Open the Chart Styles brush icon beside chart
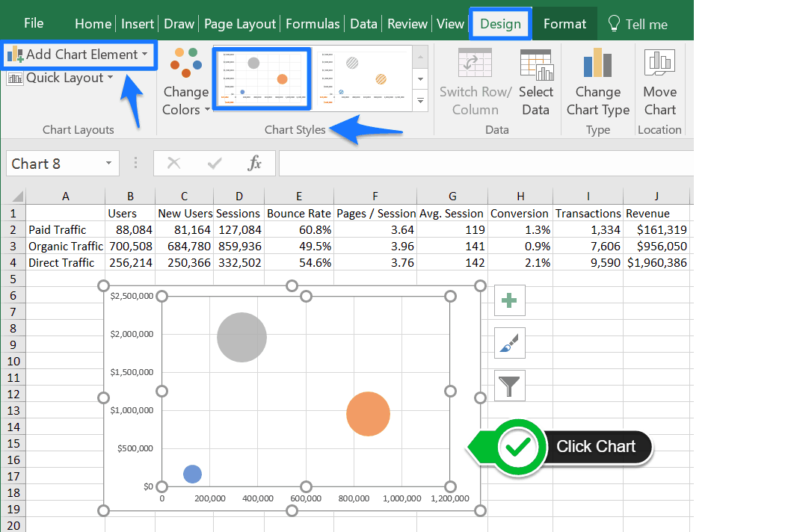794x532 pixels. [509, 343]
